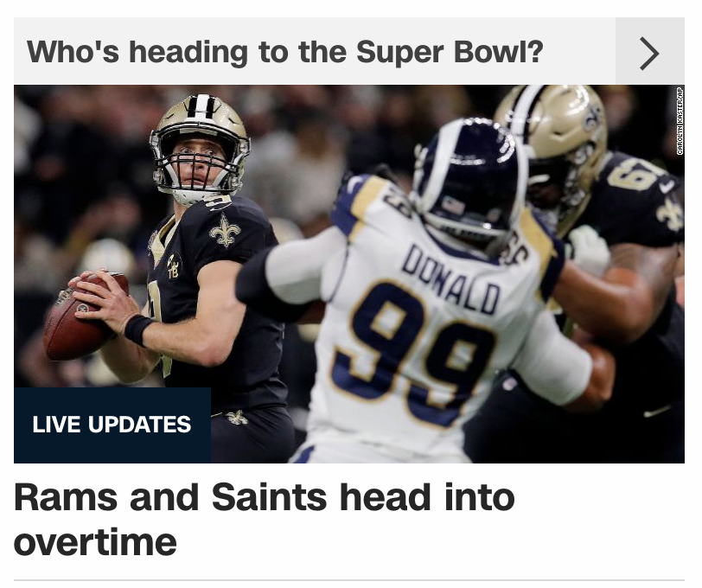Viewport: 702px width, 588px height.
Task: Open the Rams vs Saints game photo
Action: 349,273
